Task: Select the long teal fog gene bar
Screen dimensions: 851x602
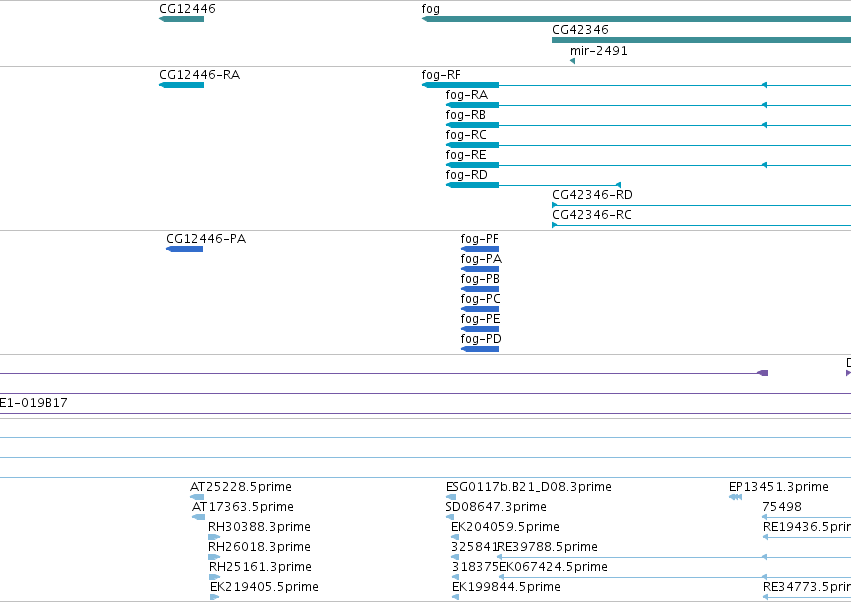Action: tap(636, 19)
